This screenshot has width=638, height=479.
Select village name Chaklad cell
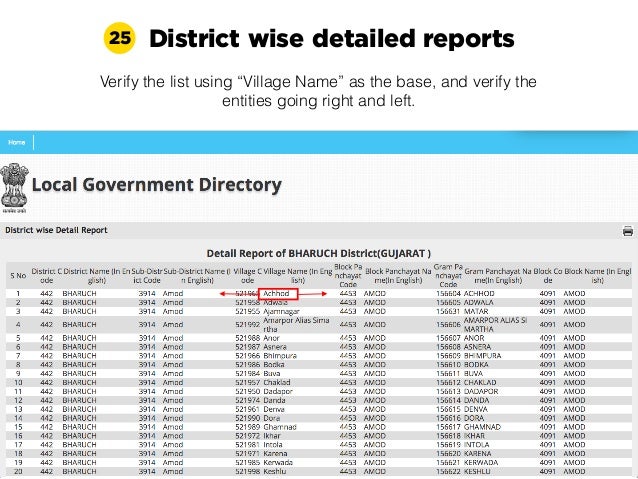pos(277,383)
